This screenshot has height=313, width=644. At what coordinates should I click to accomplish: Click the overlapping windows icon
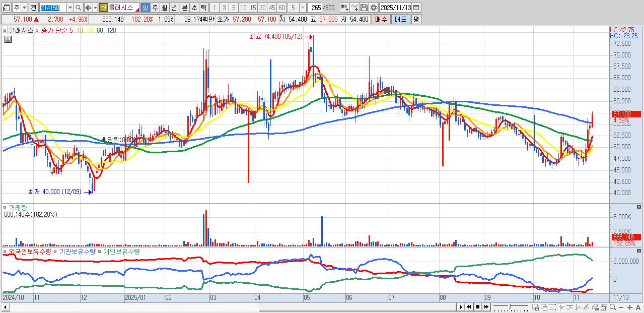[x=544, y=307]
